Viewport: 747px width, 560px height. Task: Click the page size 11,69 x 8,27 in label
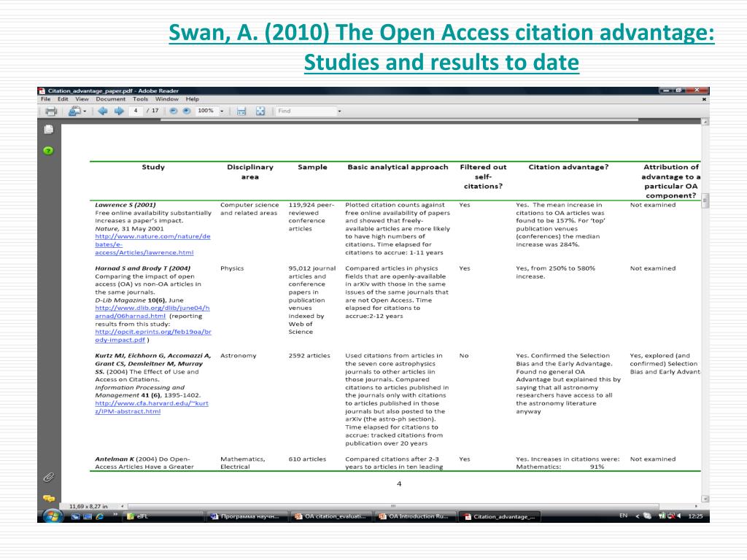pyautogui.click(x=88, y=506)
